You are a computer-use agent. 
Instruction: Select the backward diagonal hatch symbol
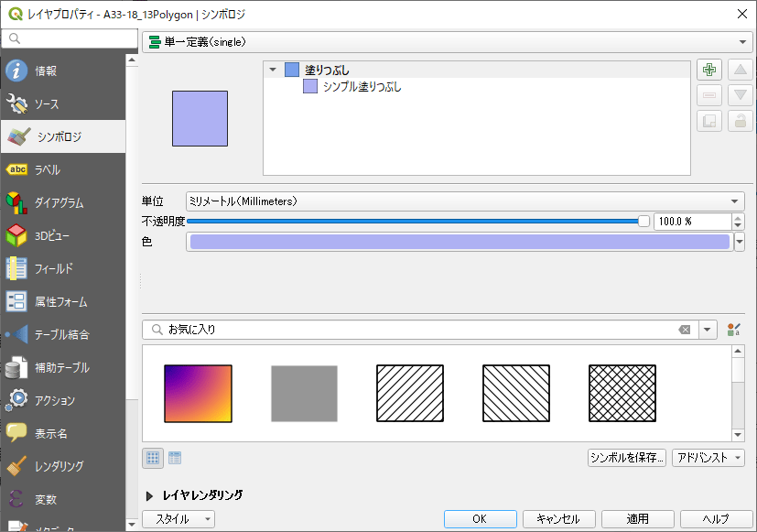point(516,394)
